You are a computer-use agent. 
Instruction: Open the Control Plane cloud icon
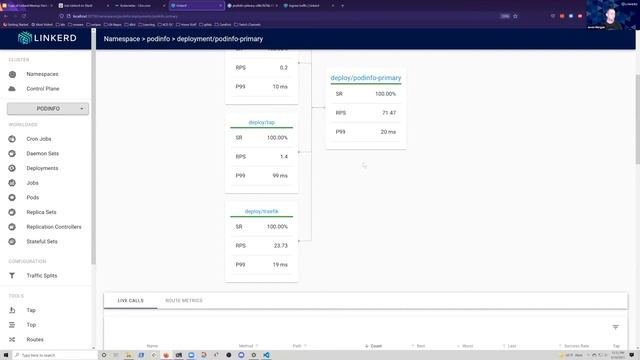[12, 89]
